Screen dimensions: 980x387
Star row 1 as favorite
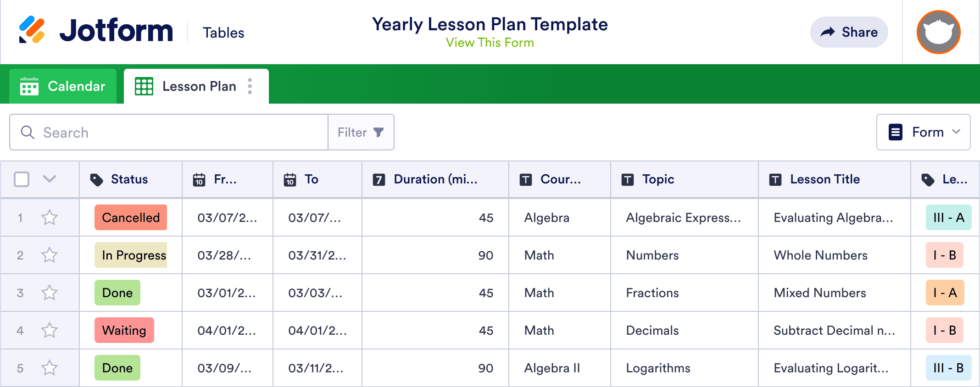50,217
